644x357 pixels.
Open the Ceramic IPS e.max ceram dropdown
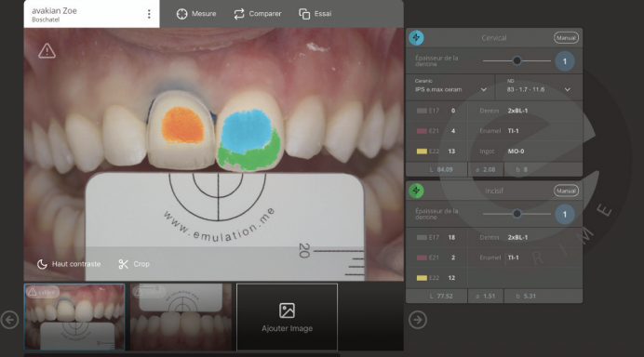(x=450, y=86)
